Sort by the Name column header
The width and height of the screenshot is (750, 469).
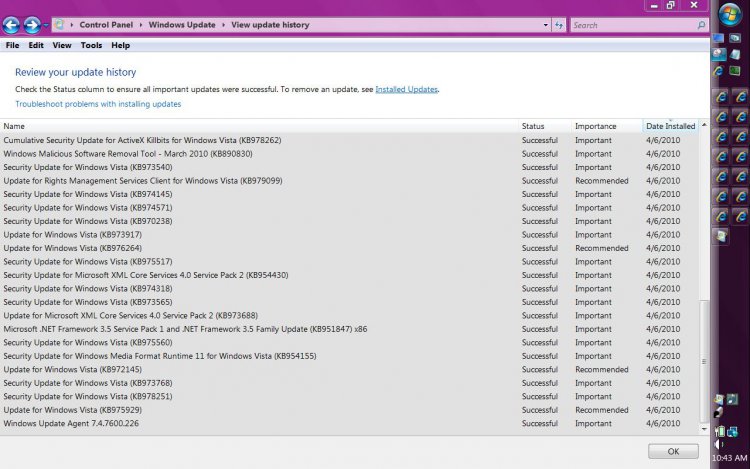pyautogui.click(x=259, y=126)
